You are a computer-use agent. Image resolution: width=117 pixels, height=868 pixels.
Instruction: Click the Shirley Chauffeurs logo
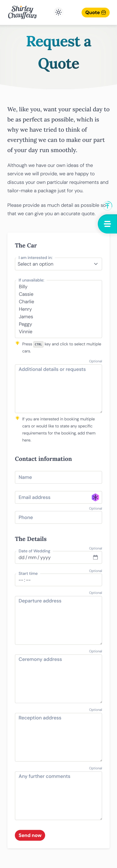22,12
